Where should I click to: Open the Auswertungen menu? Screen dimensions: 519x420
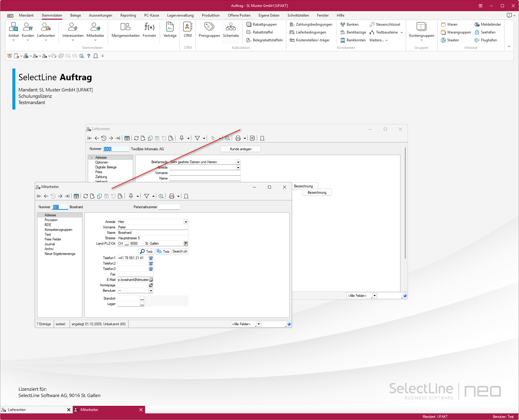point(100,15)
